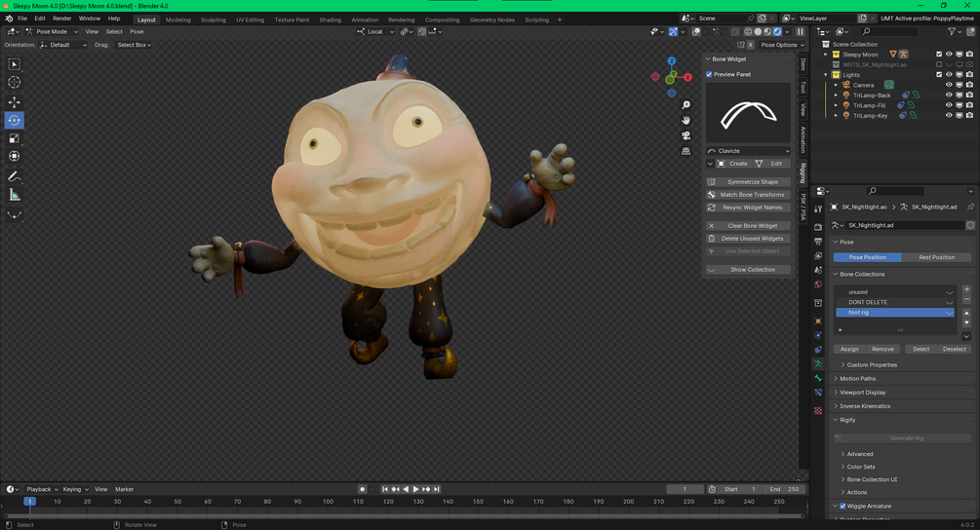The width and height of the screenshot is (980, 530).
Task: Click the play animation button
Action: click(415, 489)
